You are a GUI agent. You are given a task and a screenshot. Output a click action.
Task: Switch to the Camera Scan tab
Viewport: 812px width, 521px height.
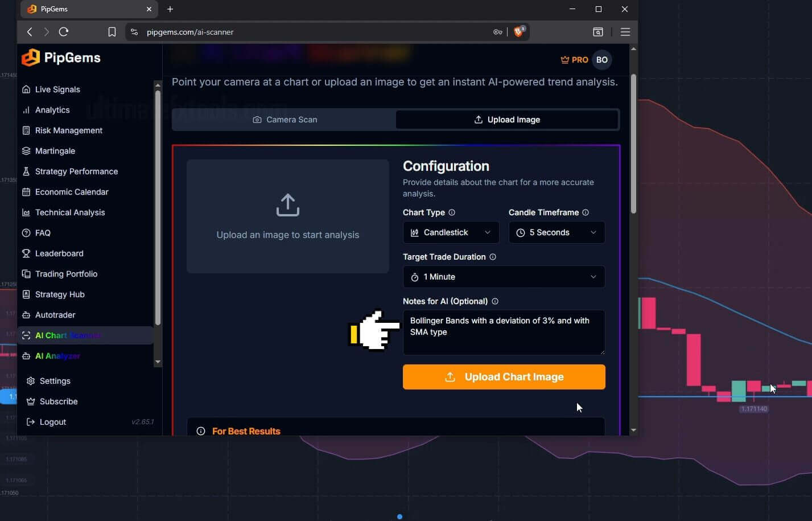tap(285, 120)
